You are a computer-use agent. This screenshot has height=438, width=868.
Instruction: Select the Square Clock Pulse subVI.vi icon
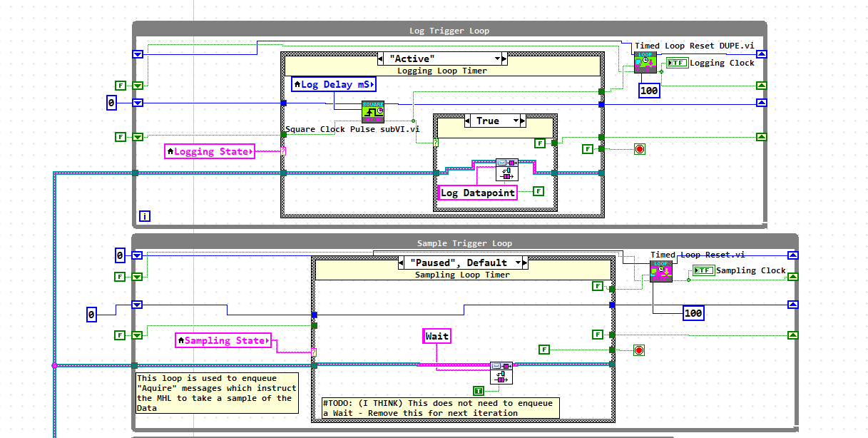coord(372,112)
